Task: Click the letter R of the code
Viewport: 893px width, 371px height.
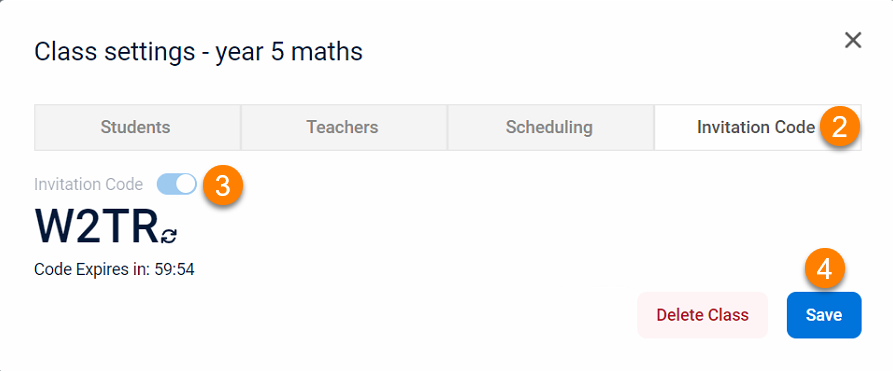Action: [144, 227]
